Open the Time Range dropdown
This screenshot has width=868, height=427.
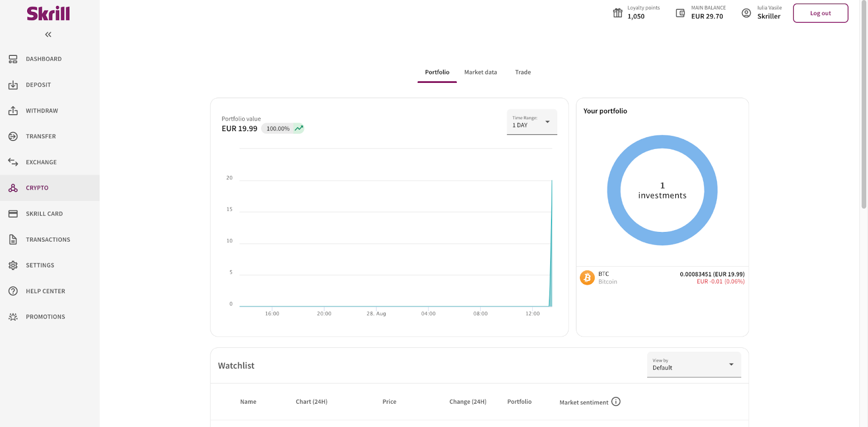coord(532,122)
